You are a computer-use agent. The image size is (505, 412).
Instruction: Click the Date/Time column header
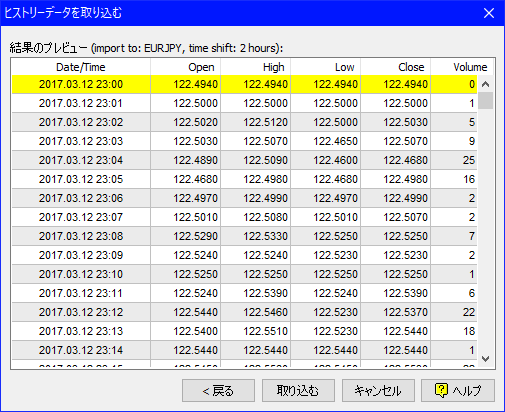81,67
